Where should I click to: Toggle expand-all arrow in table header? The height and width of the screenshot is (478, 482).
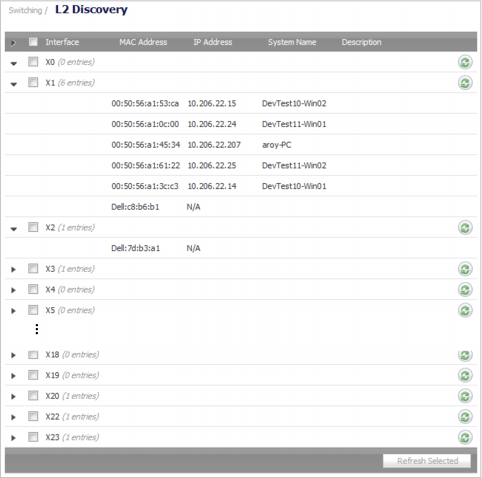pyautogui.click(x=13, y=43)
